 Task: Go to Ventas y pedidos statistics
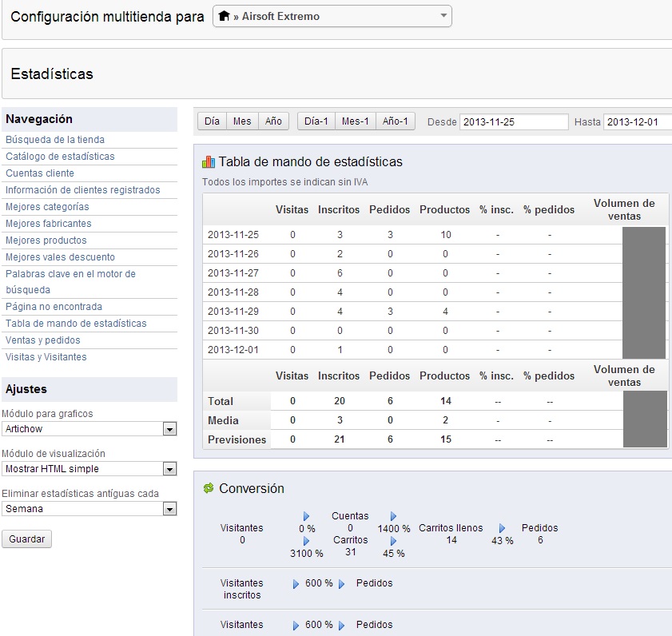43,340
